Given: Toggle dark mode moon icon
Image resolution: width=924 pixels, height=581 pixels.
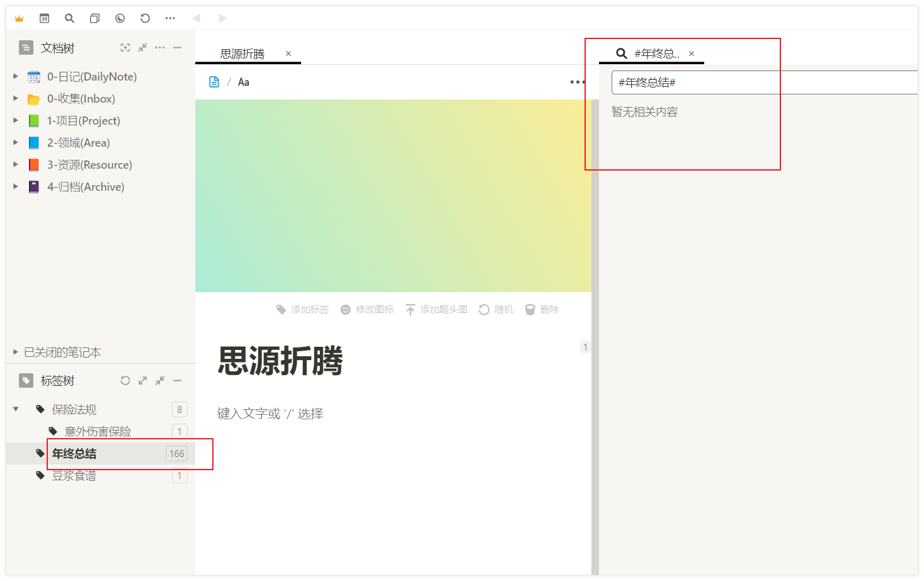Looking at the screenshot, I should point(120,19).
